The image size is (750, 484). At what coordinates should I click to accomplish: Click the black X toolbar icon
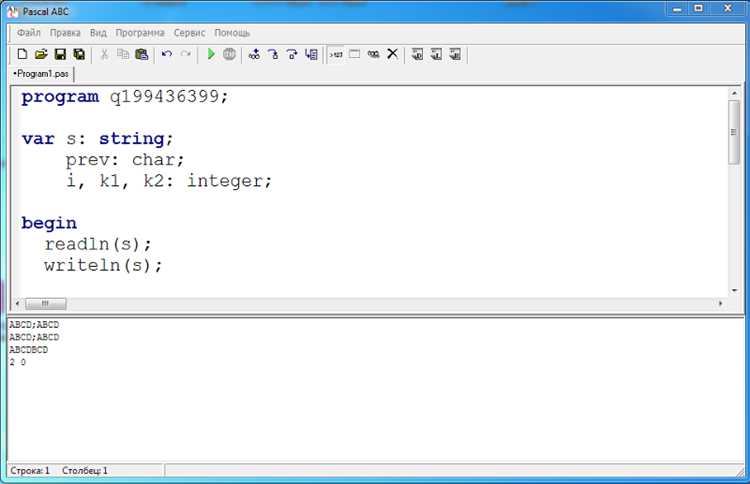point(392,54)
